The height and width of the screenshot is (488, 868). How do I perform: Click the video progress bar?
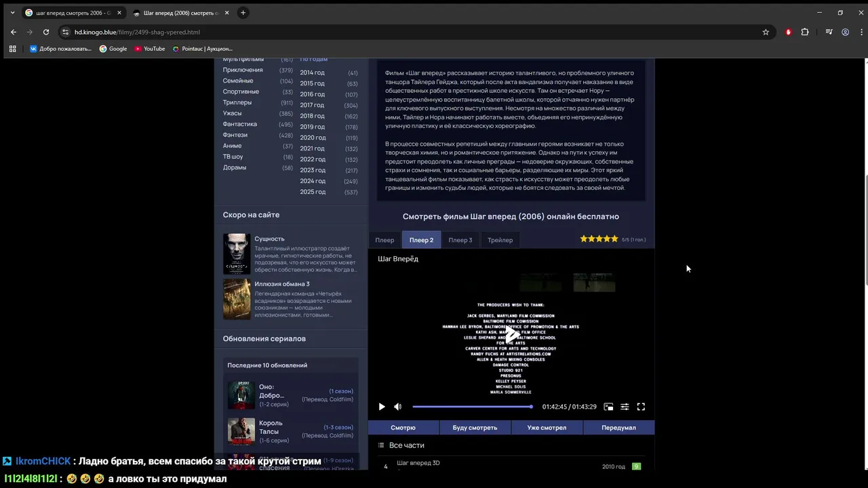[x=473, y=407]
